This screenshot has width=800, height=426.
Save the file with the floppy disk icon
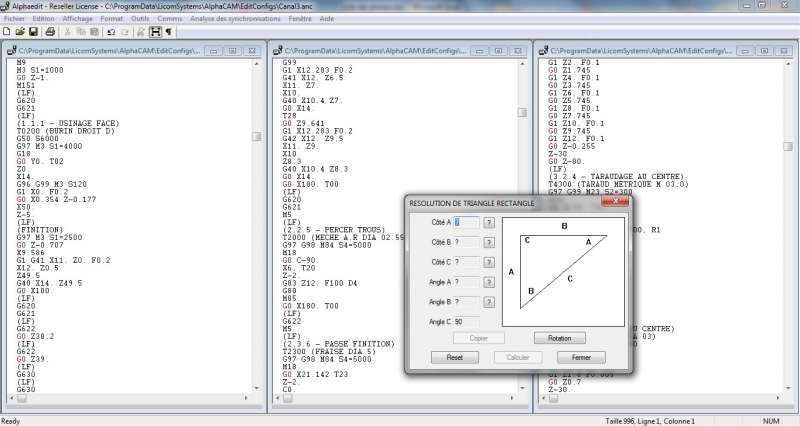coord(33,32)
